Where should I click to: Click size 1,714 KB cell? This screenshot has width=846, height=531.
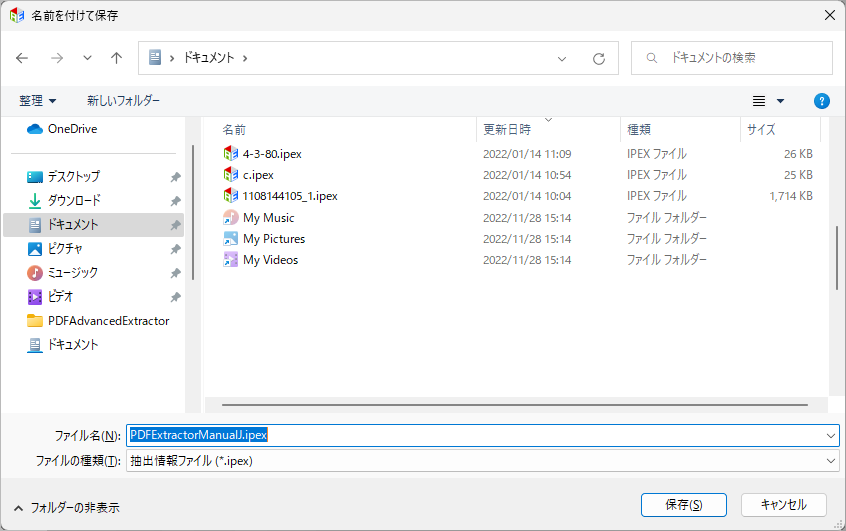(790, 196)
